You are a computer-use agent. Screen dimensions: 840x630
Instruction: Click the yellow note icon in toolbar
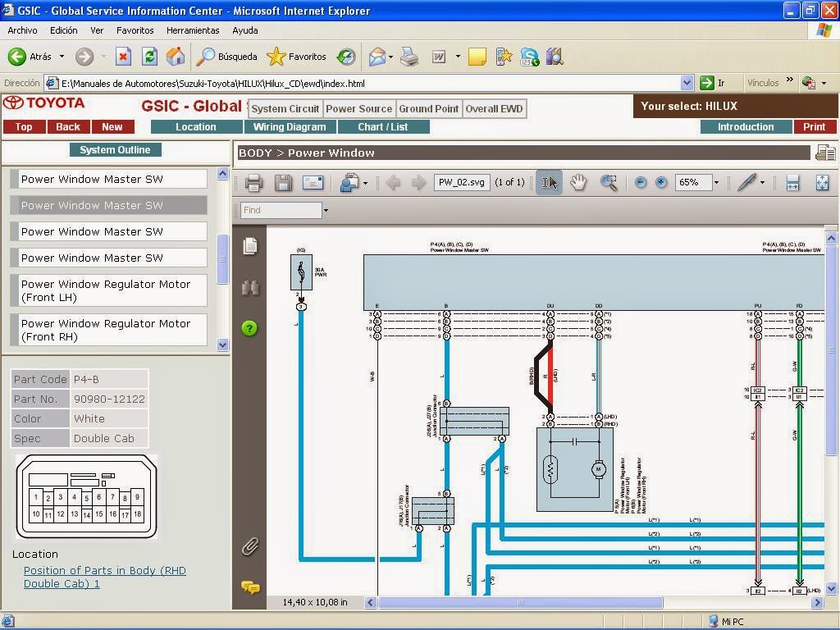pos(477,57)
